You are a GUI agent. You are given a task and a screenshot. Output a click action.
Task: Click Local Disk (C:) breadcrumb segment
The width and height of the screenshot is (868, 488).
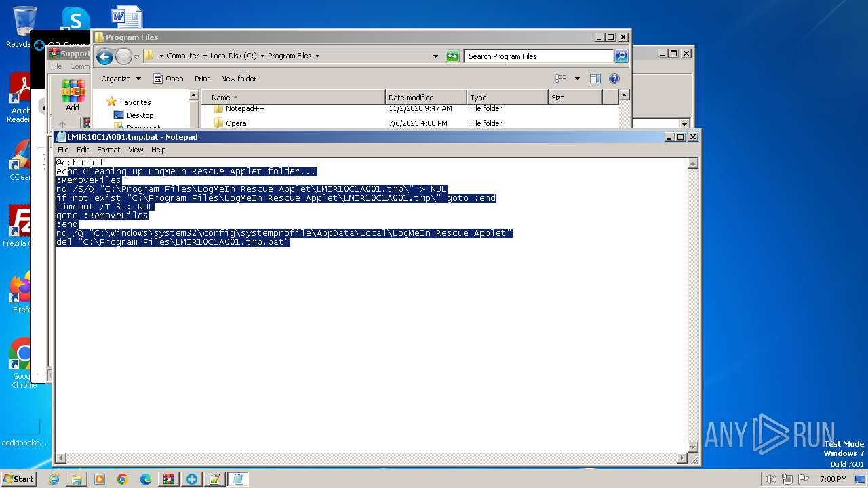coord(233,56)
